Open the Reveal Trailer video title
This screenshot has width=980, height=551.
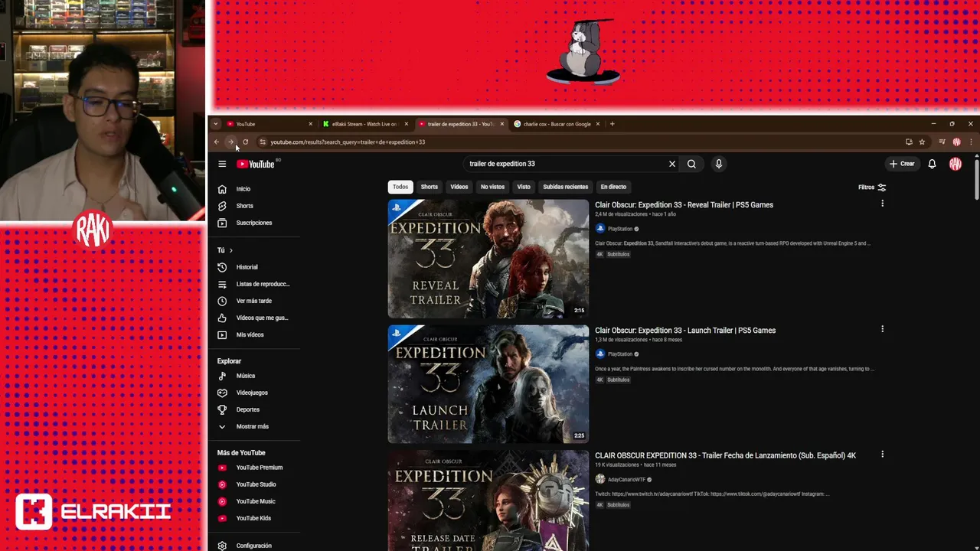click(x=684, y=205)
